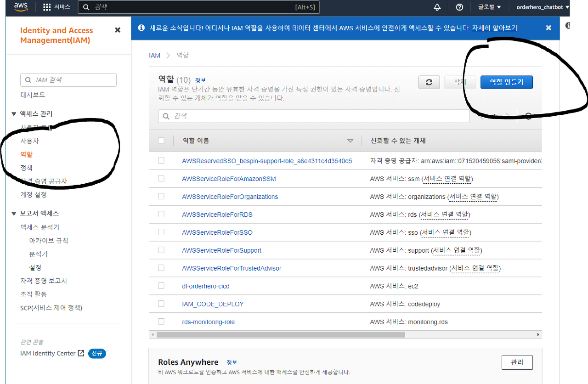Click the 서비스 연결 역할 link in ssm row
The width and height of the screenshot is (588, 384).
click(x=447, y=178)
